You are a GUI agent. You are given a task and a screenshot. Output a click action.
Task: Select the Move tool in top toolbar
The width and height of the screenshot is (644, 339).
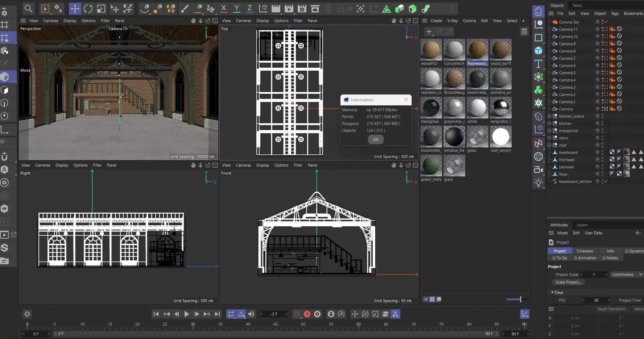pyautogui.click(x=75, y=8)
